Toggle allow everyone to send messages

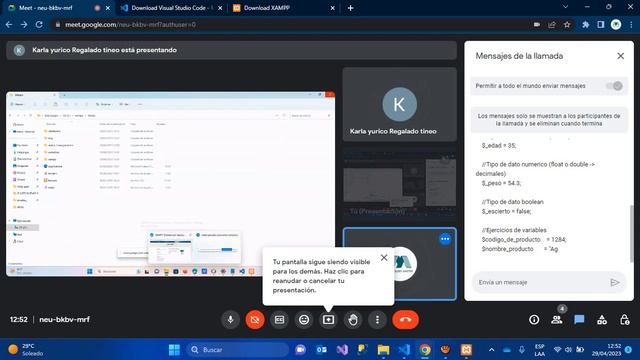point(614,86)
